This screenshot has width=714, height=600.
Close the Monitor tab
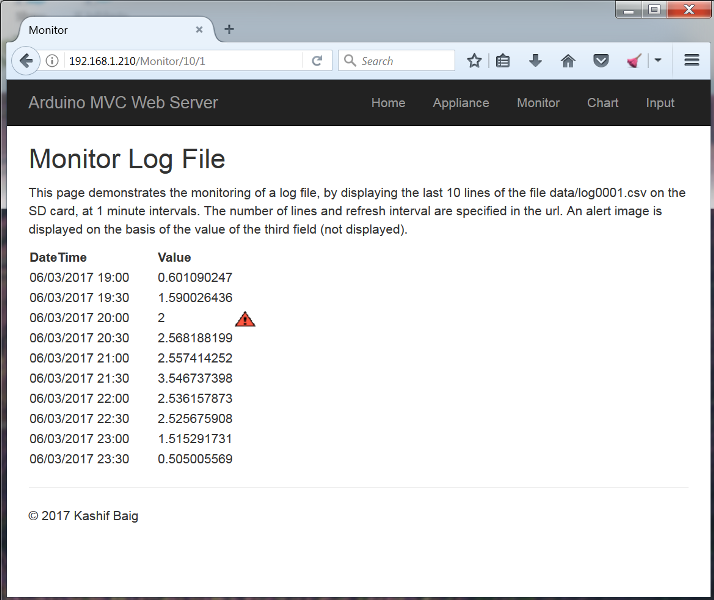click(x=199, y=30)
